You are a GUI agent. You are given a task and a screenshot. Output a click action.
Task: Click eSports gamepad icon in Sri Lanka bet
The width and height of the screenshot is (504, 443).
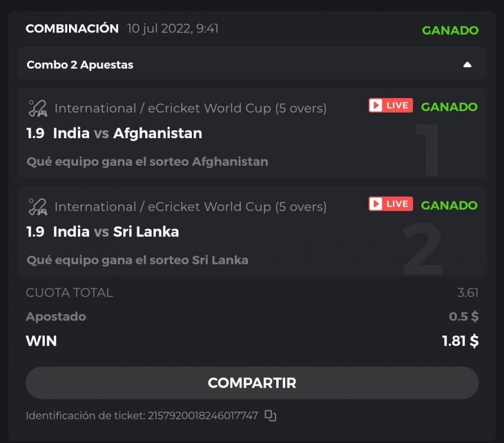pyautogui.click(x=38, y=207)
